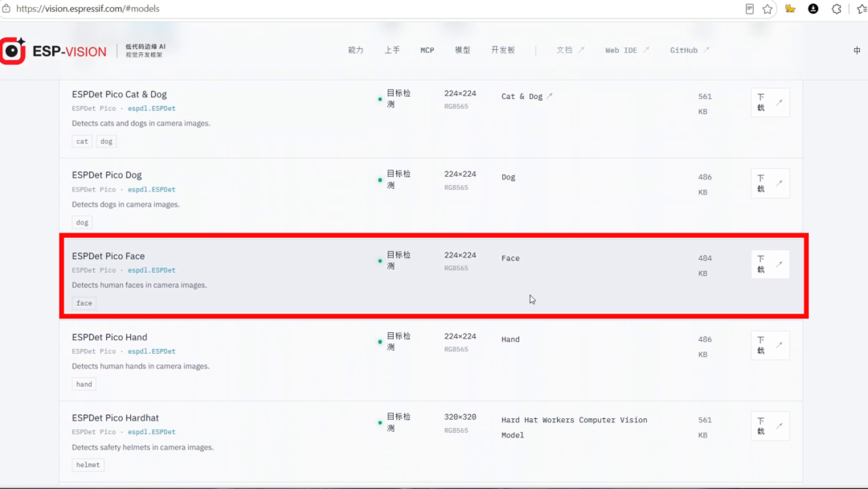Click the yellow extension icon in the toolbar

tap(790, 9)
